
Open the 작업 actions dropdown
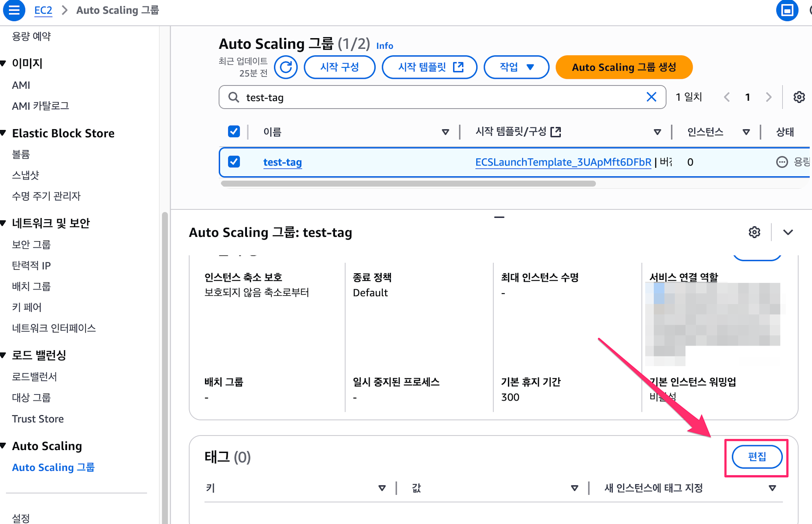pos(516,67)
